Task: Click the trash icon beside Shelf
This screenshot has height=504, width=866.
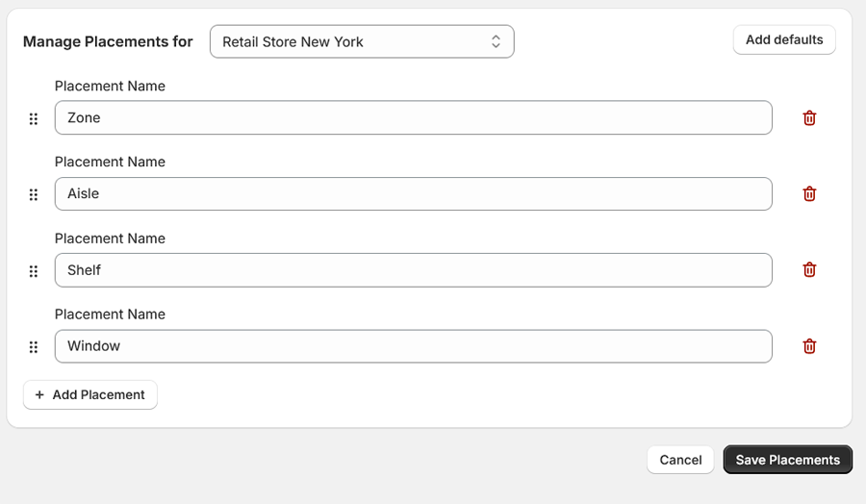Action: 809,270
